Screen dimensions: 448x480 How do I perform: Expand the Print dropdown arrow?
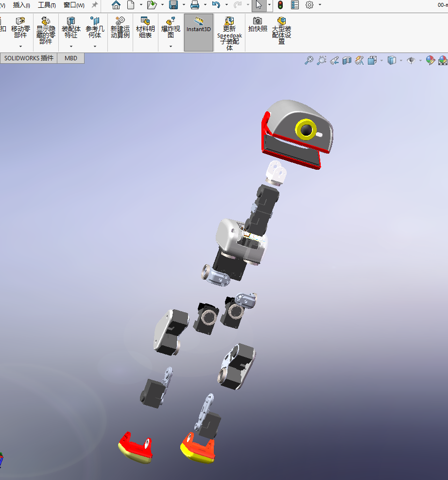205,5
